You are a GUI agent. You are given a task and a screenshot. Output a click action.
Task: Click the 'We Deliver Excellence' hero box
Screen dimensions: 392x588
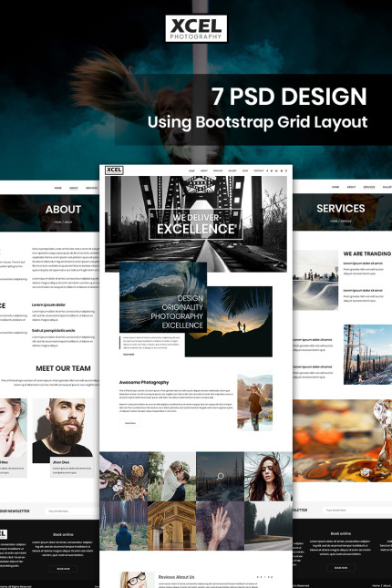pos(196,224)
